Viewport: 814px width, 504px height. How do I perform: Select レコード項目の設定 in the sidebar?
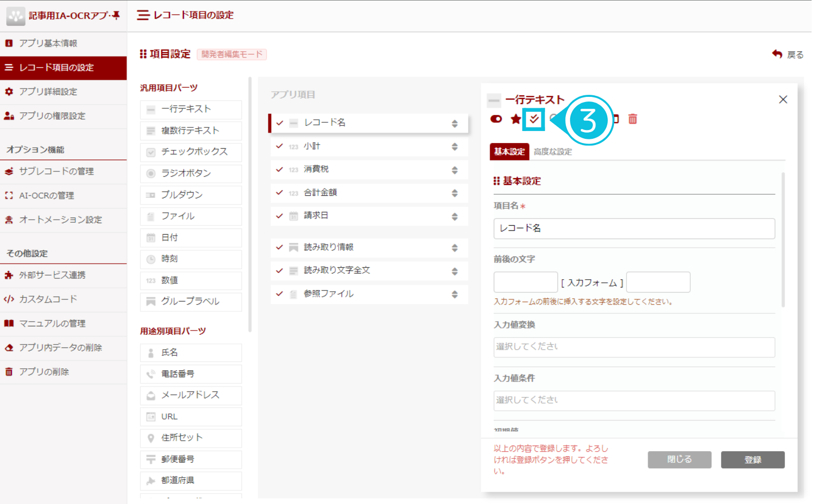(x=63, y=68)
